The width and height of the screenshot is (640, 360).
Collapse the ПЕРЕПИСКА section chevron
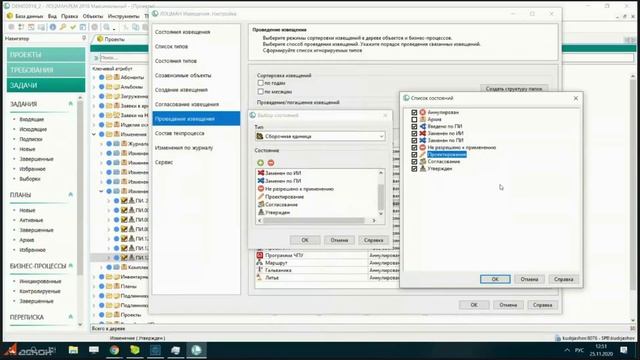point(70,317)
